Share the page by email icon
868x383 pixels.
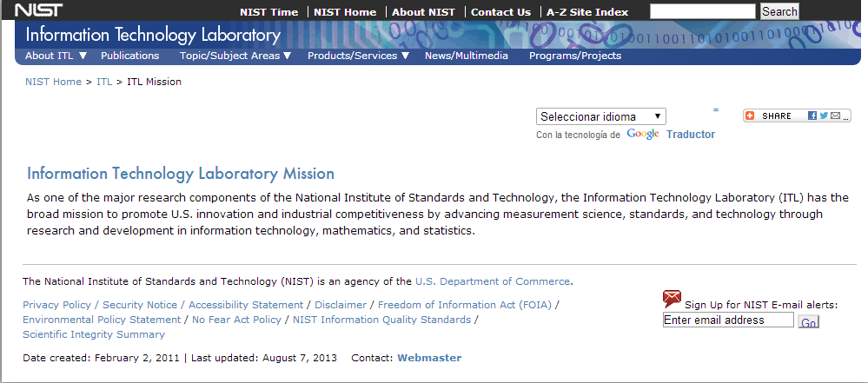point(835,116)
